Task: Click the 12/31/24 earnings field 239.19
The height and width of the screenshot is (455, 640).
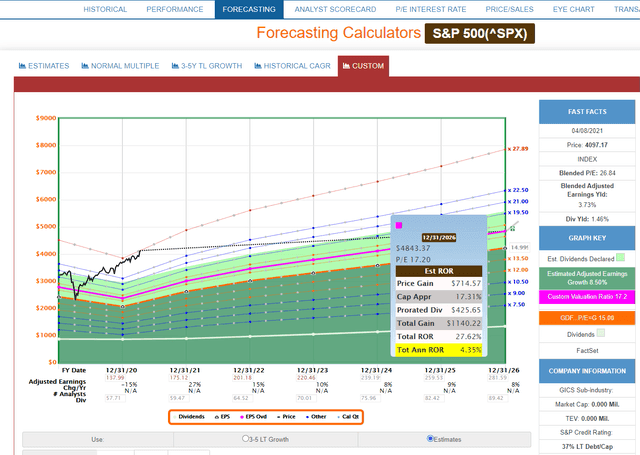Action: tap(371, 377)
